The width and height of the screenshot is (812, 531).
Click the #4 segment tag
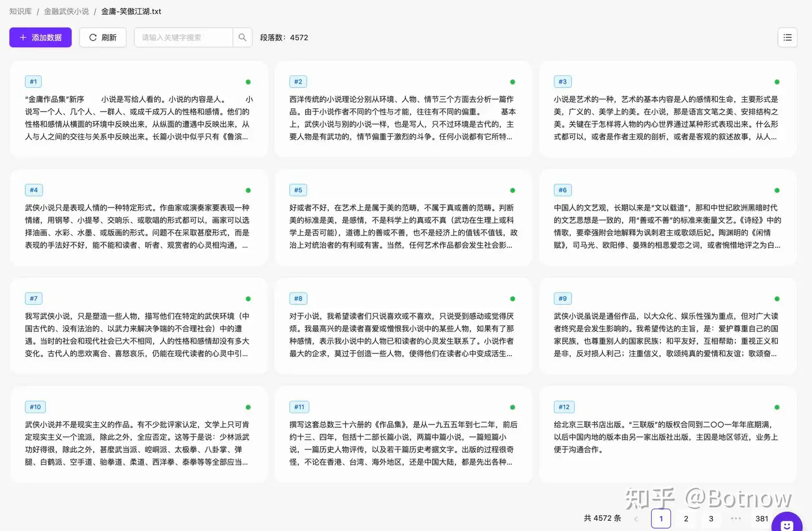tap(34, 190)
